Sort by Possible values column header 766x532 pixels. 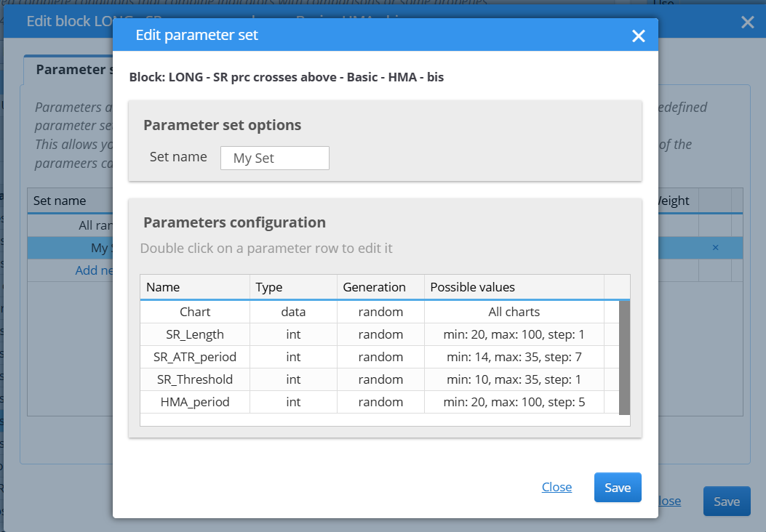(514, 287)
